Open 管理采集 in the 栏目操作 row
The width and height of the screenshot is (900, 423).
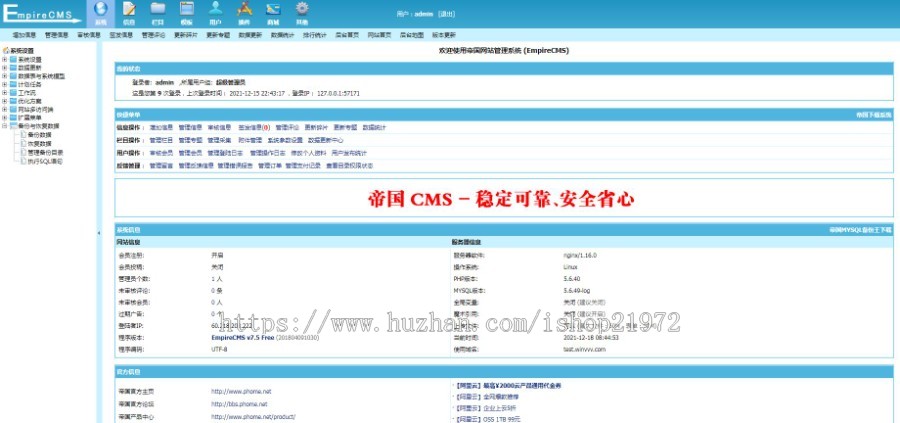219,140
